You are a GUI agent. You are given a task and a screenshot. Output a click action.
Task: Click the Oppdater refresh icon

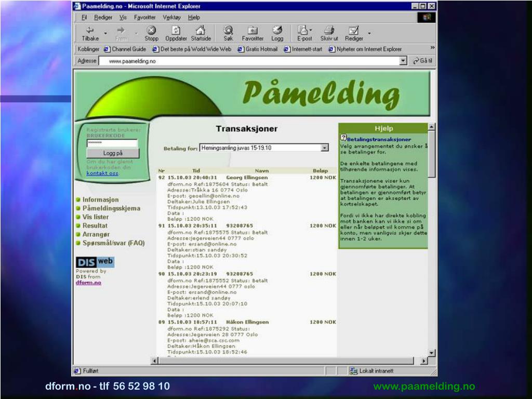tap(176, 30)
